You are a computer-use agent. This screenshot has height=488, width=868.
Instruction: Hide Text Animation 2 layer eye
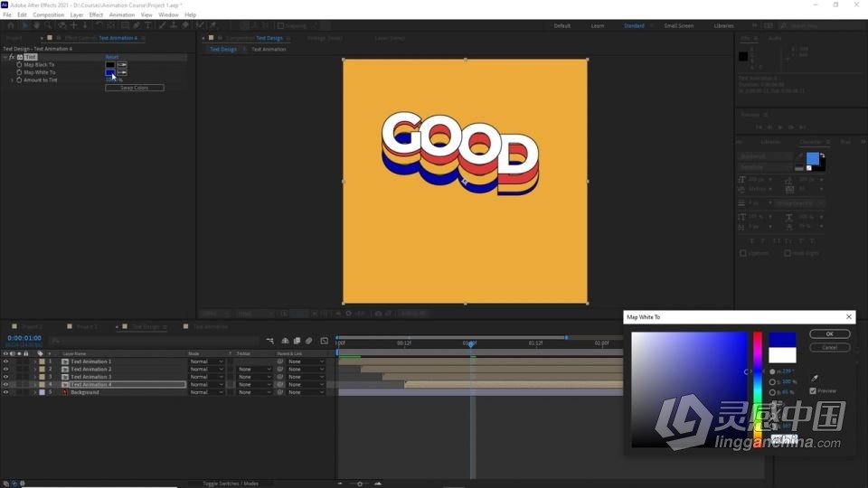5,369
